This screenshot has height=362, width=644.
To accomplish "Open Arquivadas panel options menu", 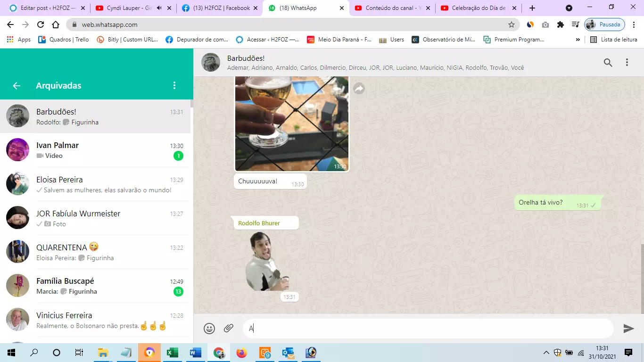I will click(174, 85).
